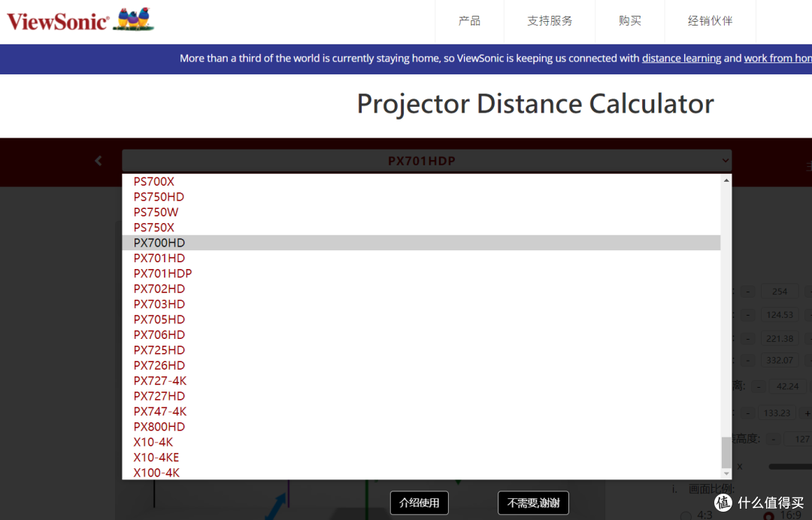The height and width of the screenshot is (520, 812).
Task: Select highlighted PX700HD option
Action: (421, 243)
